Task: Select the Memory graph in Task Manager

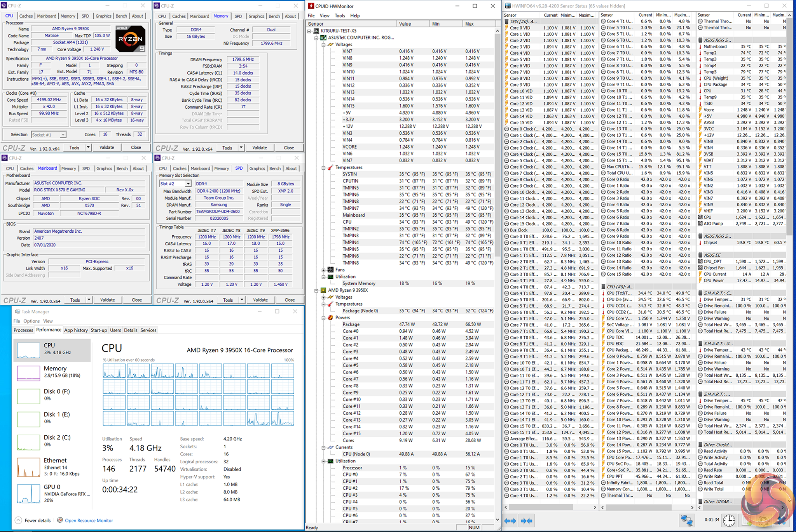Action: (x=28, y=373)
